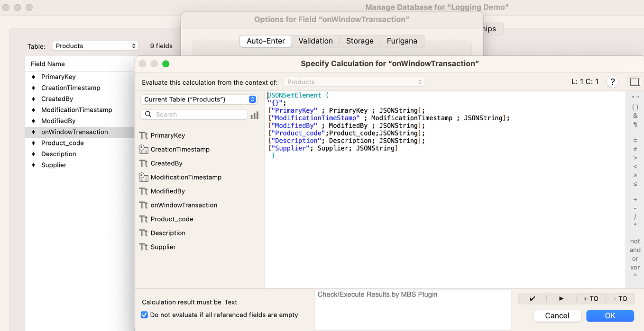This screenshot has height=331, width=644.
Task: Open the Current Table ("Products") dropdown
Action: tap(199, 99)
